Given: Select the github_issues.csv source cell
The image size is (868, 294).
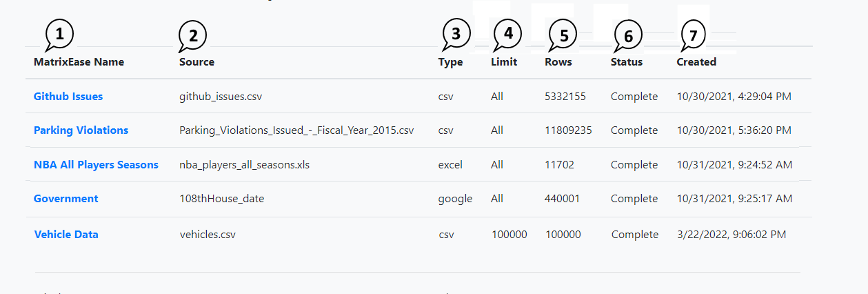Looking at the screenshot, I should pyautogui.click(x=221, y=97).
